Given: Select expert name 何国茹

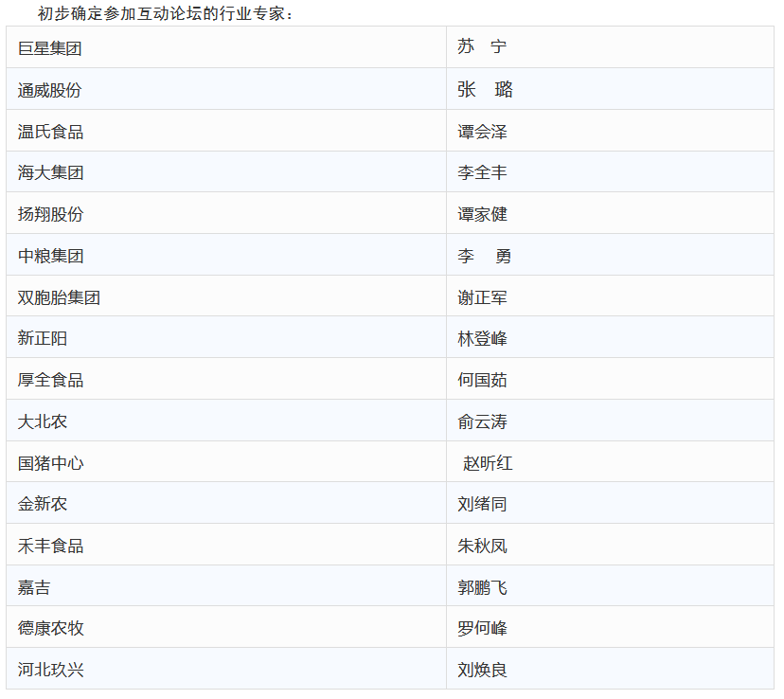Looking at the screenshot, I should (x=482, y=380).
